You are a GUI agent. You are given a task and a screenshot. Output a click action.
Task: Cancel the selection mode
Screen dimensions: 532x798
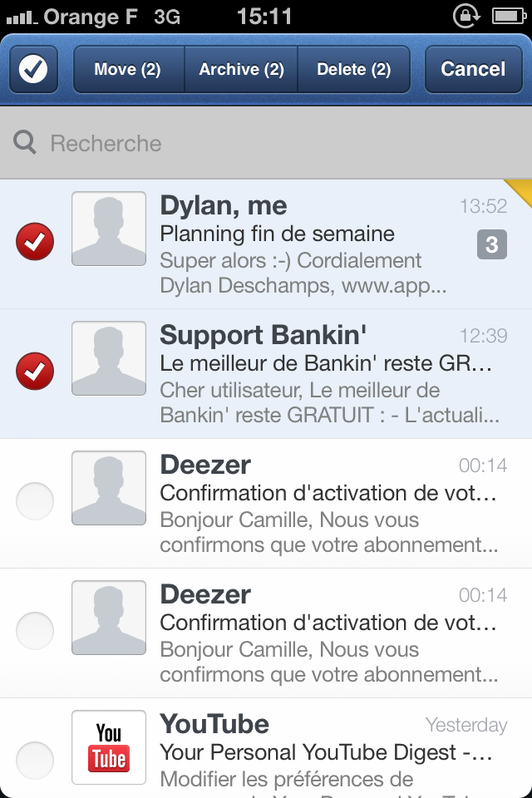click(473, 69)
